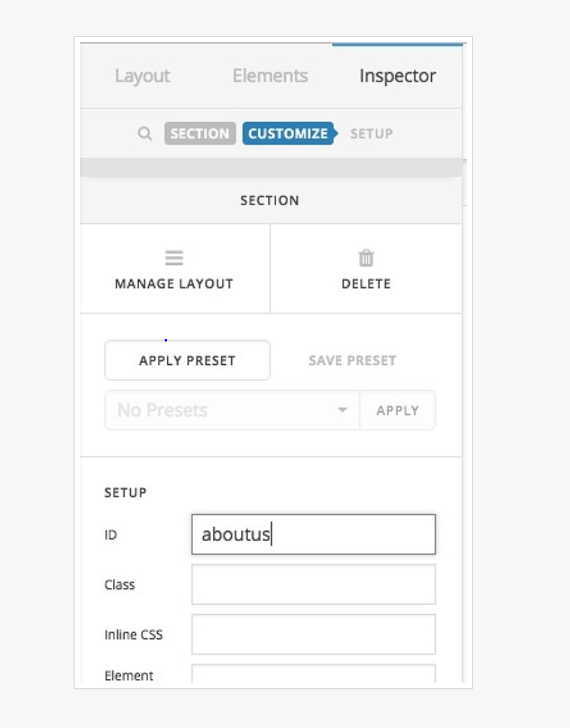This screenshot has width=570, height=728.
Task: Expand the No Presets combo box
Action: coord(232,410)
